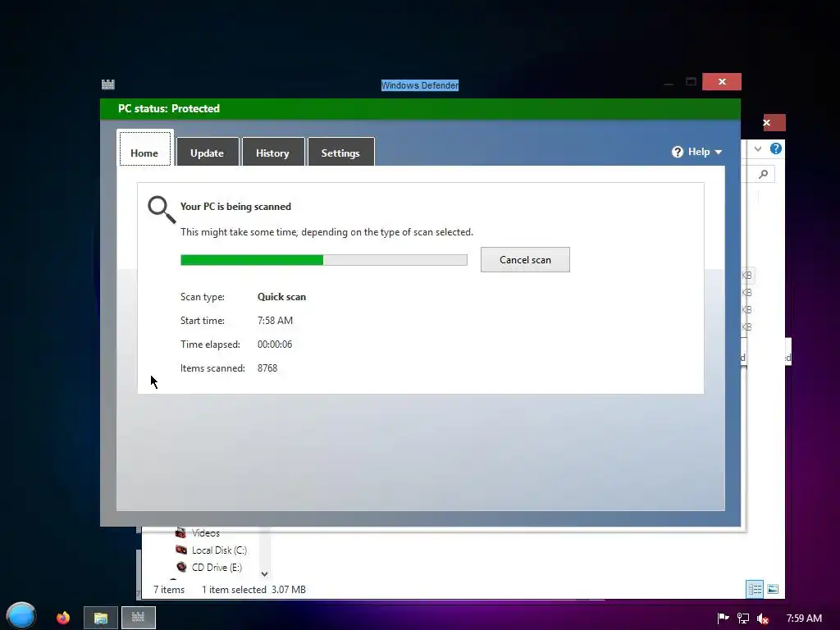Click the 7:59 AM taskbar clock
The height and width of the screenshot is (630, 840).
[x=804, y=619]
